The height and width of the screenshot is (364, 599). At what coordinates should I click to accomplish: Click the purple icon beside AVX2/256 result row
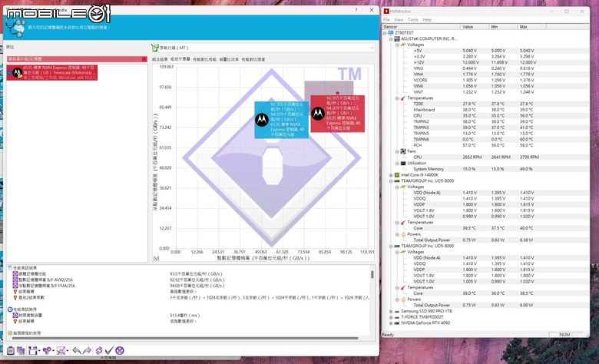tap(15, 280)
